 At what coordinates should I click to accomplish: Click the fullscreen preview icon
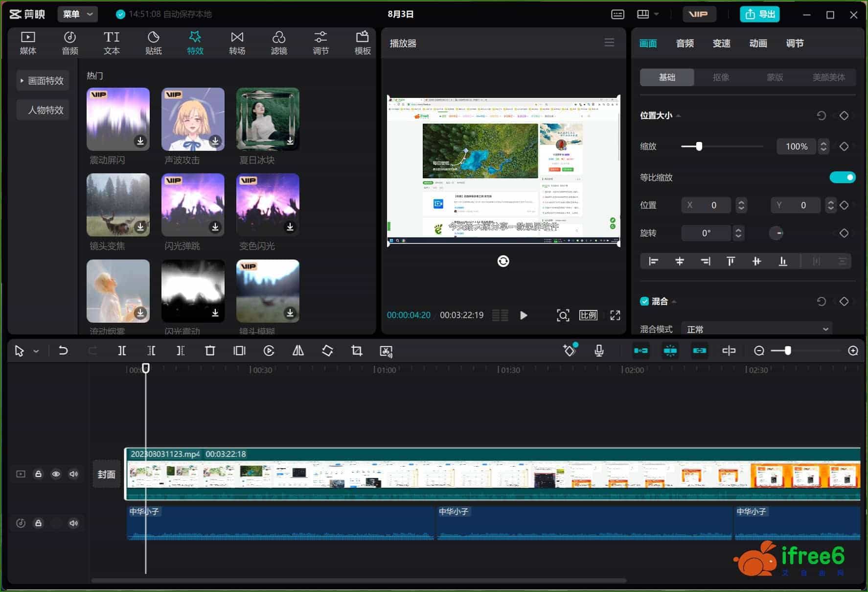coord(615,315)
